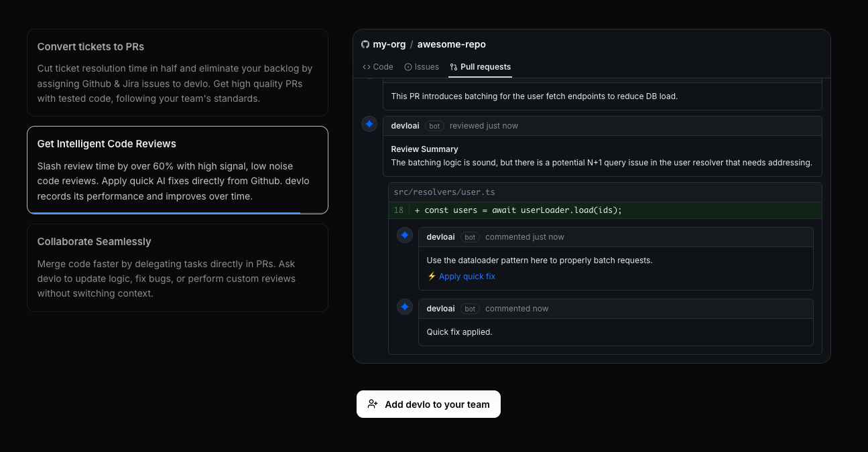Select the Convert tickets to PRs card

(x=178, y=72)
